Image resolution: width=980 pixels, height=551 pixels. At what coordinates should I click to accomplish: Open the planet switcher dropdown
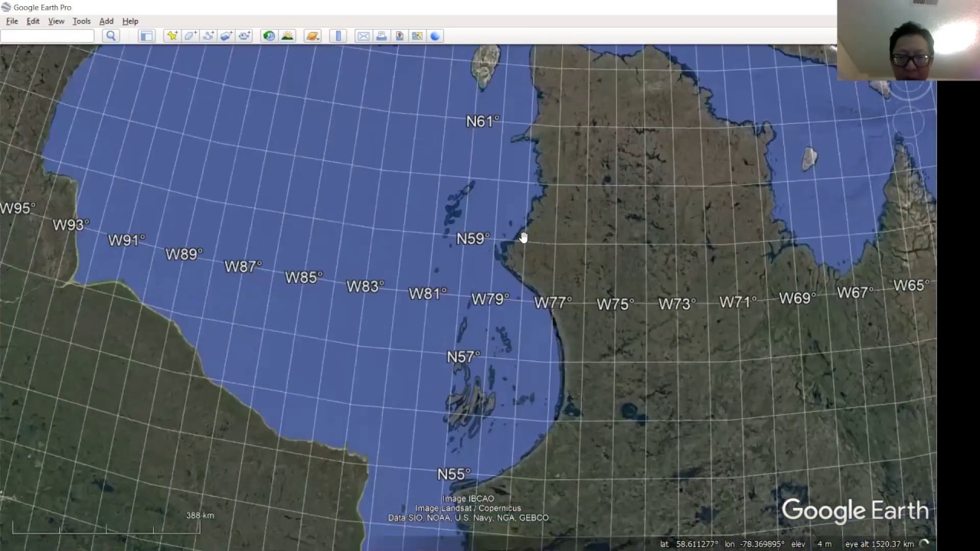[312, 36]
